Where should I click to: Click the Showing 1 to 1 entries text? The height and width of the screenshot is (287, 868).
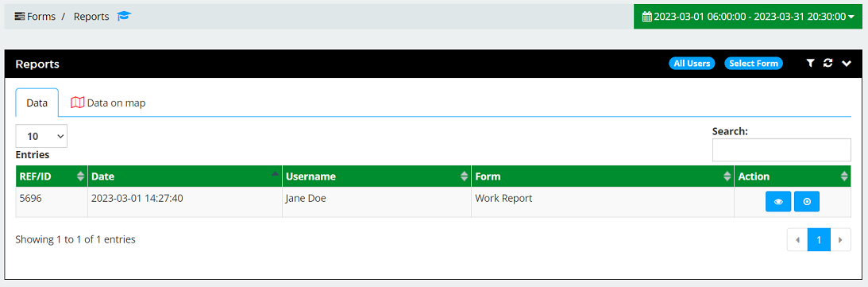coord(75,239)
